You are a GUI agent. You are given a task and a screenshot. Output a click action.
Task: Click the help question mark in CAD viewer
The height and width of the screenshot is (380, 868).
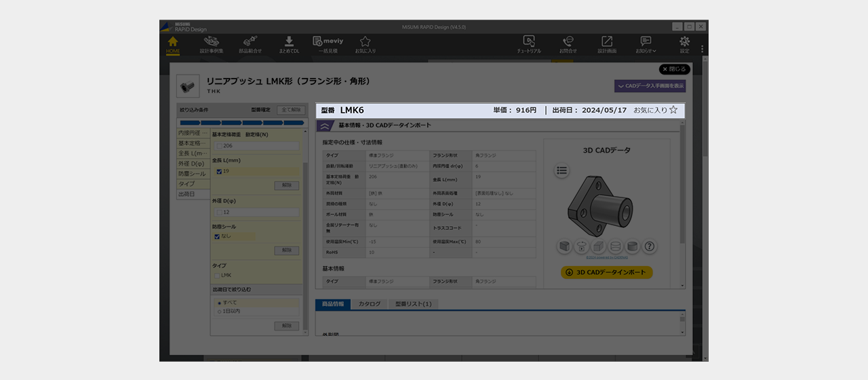[x=649, y=246]
